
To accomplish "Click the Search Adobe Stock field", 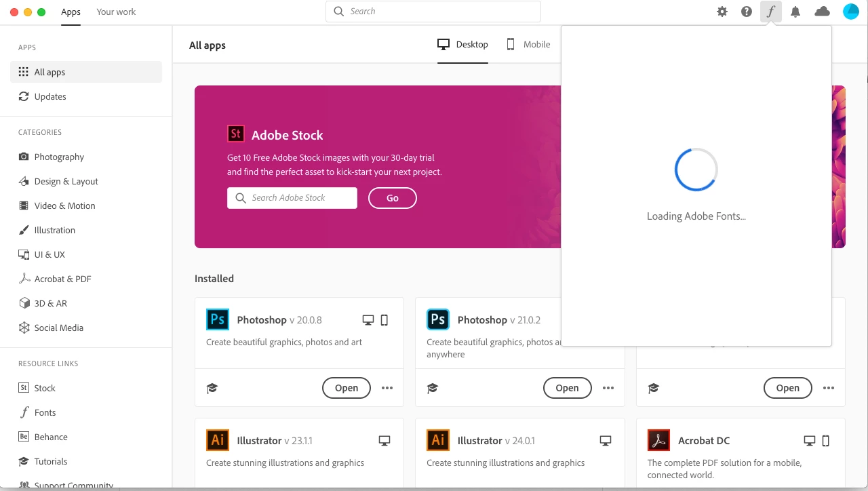I will click(x=292, y=198).
